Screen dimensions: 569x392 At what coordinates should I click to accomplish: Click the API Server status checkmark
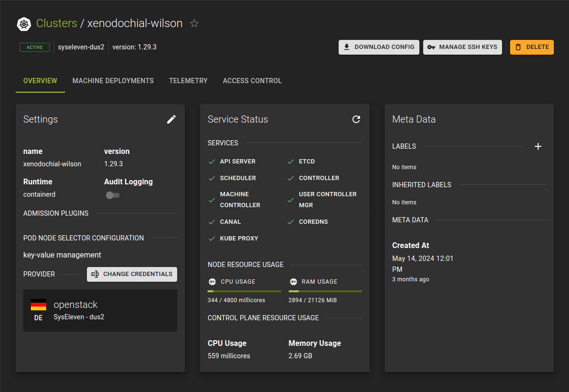point(212,162)
